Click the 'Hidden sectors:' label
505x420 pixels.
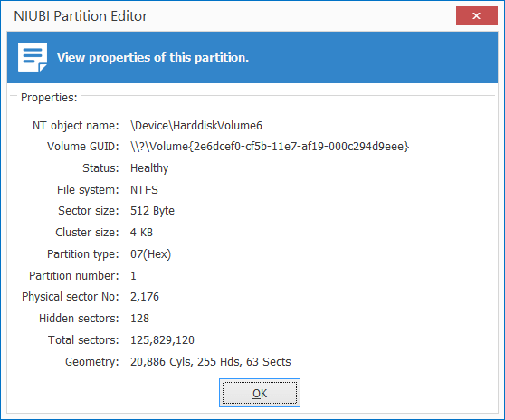tap(79, 319)
